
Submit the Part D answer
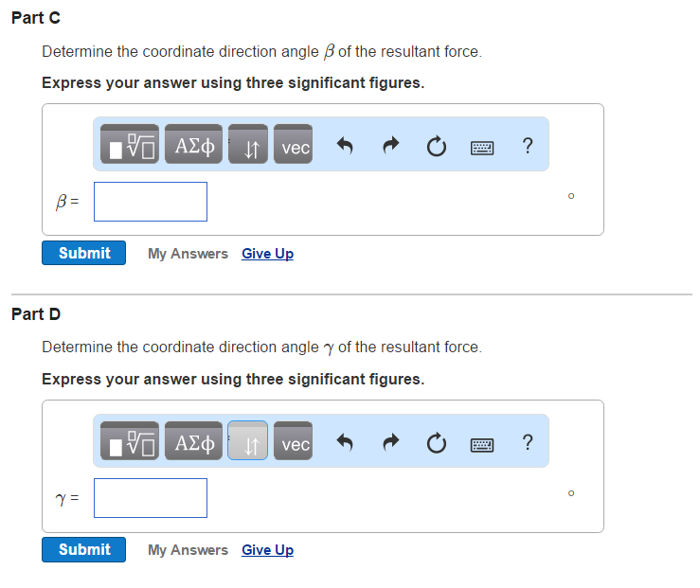tap(83, 549)
